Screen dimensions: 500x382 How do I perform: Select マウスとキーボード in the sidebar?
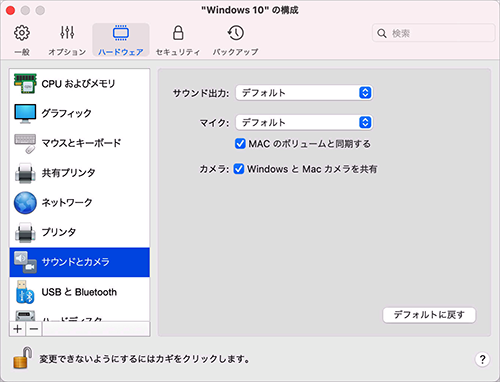click(x=79, y=143)
